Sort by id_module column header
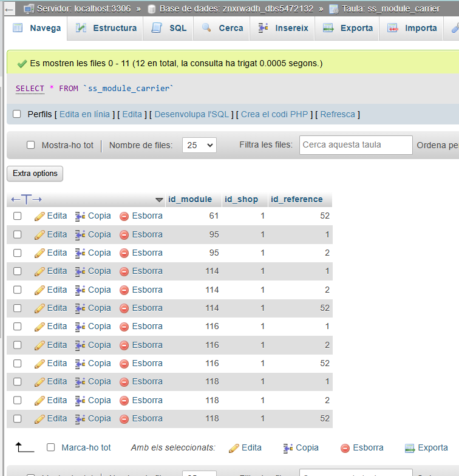The image size is (459, 476). click(x=190, y=199)
